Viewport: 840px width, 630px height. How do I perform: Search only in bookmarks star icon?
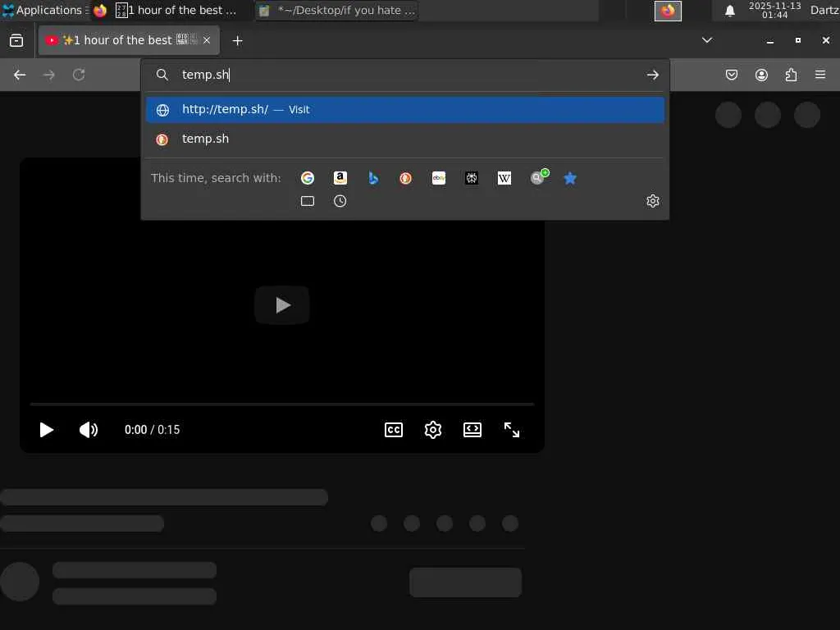point(570,178)
